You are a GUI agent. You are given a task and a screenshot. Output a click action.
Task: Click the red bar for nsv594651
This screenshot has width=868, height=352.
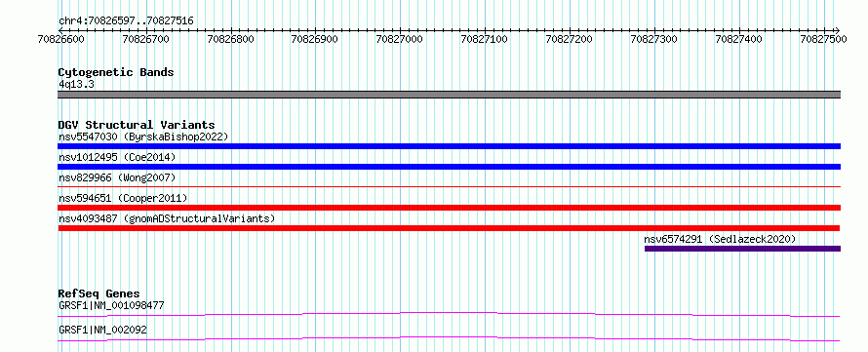(x=449, y=208)
